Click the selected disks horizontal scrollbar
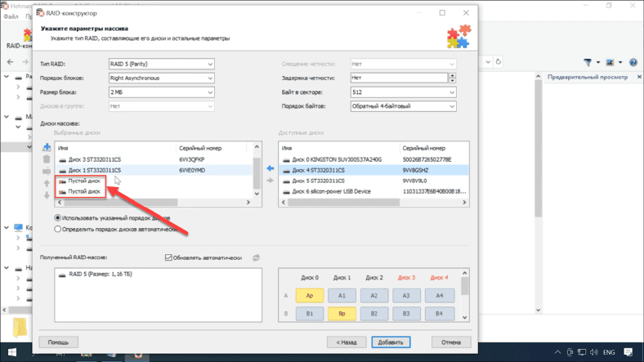The image size is (644, 362). click(121, 203)
